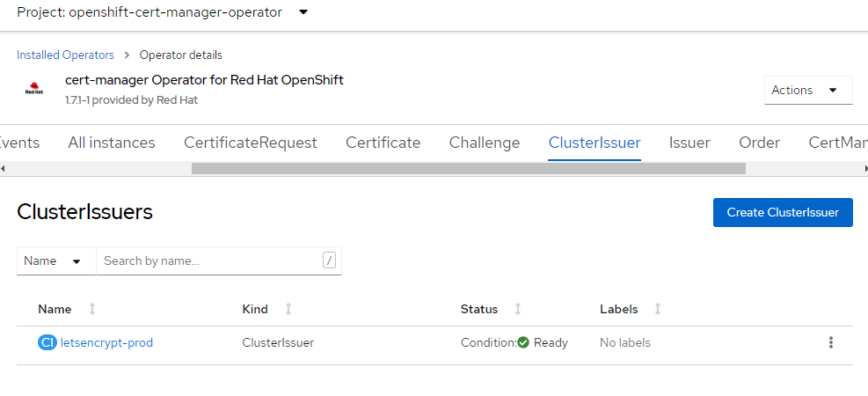Image resolution: width=868 pixels, height=396 pixels.
Task: Click the horizontal tab scrollbar thumb
Action: (468, 168)
